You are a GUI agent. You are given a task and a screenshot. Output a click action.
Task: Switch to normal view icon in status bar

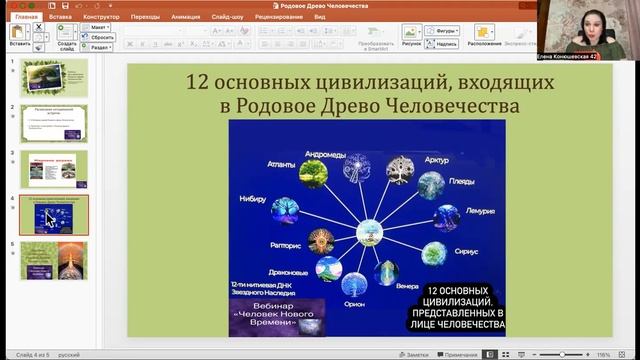tap(490, 355)
